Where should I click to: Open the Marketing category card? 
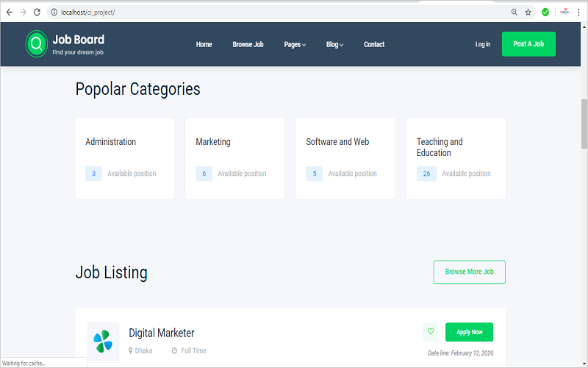[x=235, y=158]
